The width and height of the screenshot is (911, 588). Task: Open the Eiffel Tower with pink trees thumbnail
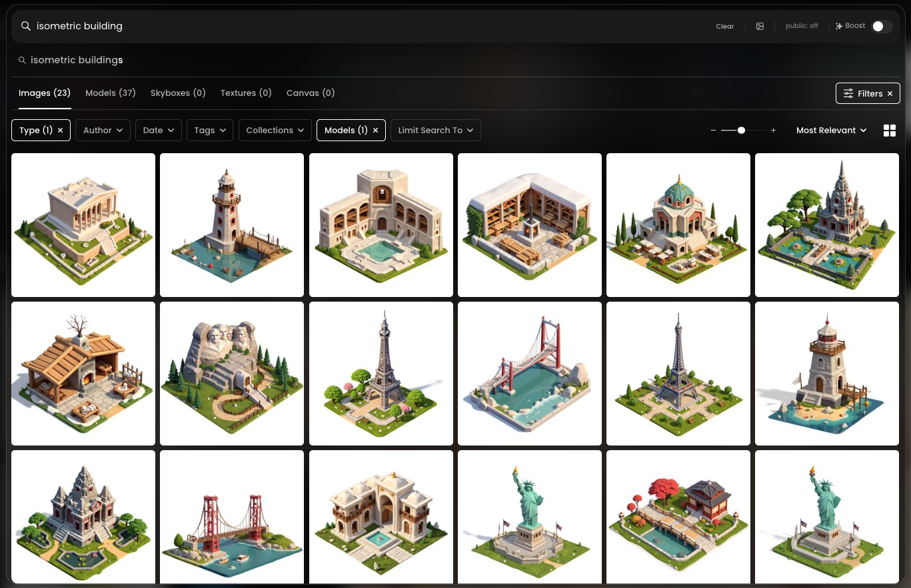click(381, 374)
